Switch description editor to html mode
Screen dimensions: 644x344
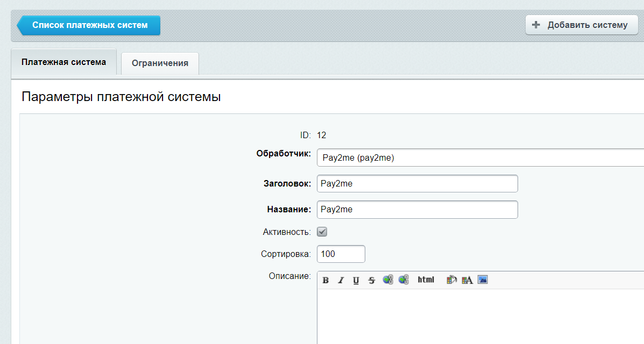[426, 279]
